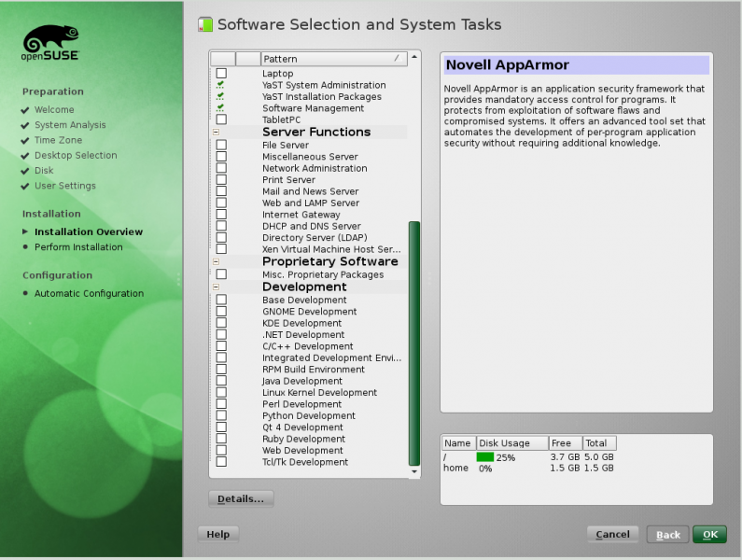The height and width of the screenshot is (560, 742).
Task: Click the icon beside Software Selection title
Action: [205, 25]
